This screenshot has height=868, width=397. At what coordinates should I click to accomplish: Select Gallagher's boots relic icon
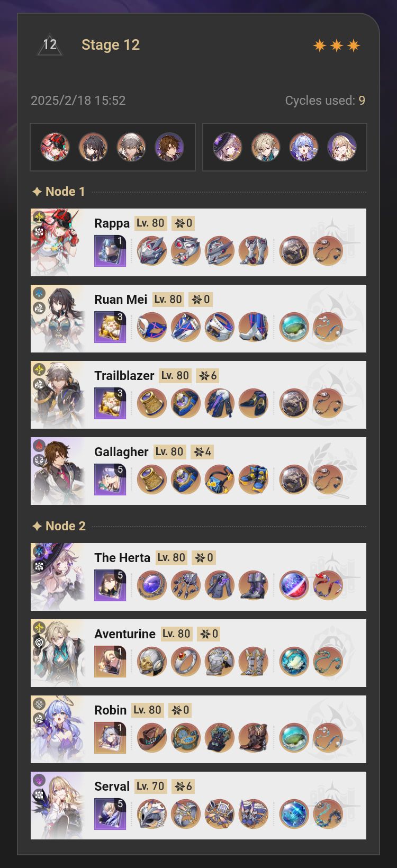point(254,480)
